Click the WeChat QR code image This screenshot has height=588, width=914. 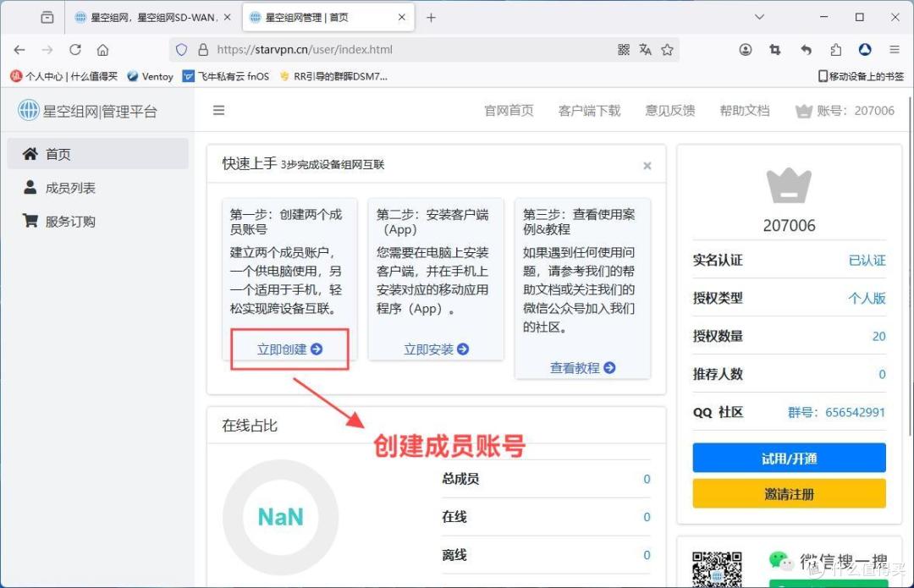[x=717, y=569]
